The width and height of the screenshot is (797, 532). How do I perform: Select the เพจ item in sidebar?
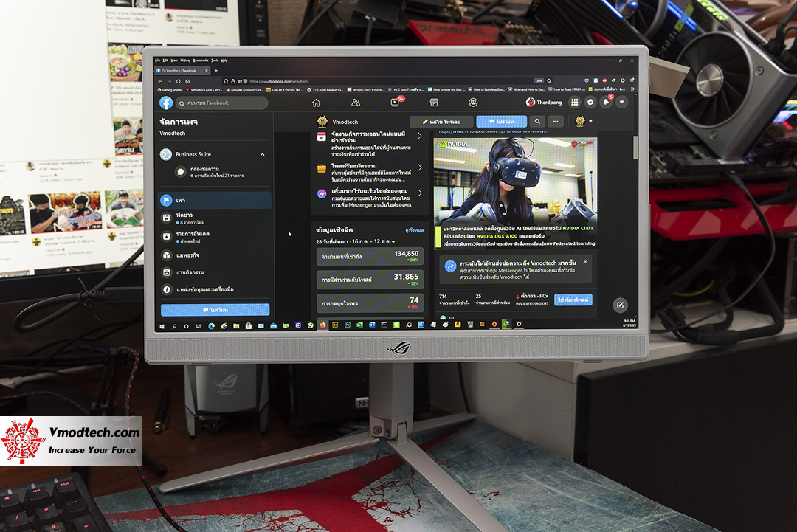tap(215, 200)
